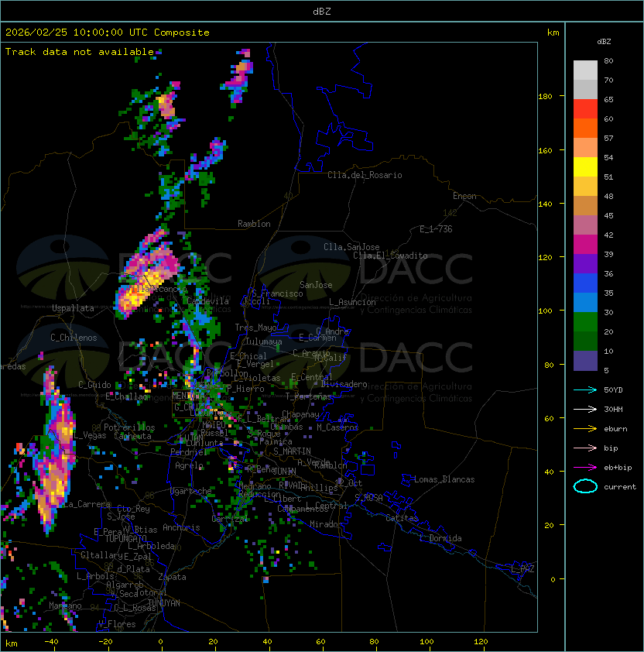Click the 'E_Challao' map label

(126, 396)
